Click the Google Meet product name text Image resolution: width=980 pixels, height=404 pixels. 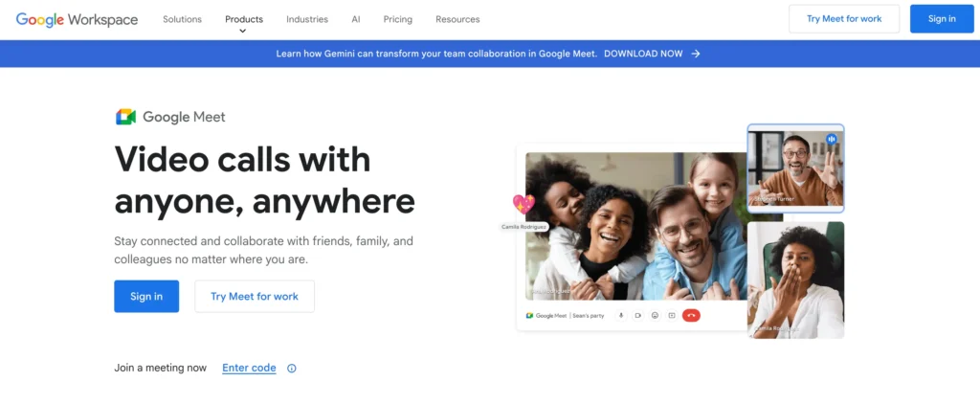click(x=184, y=117)
